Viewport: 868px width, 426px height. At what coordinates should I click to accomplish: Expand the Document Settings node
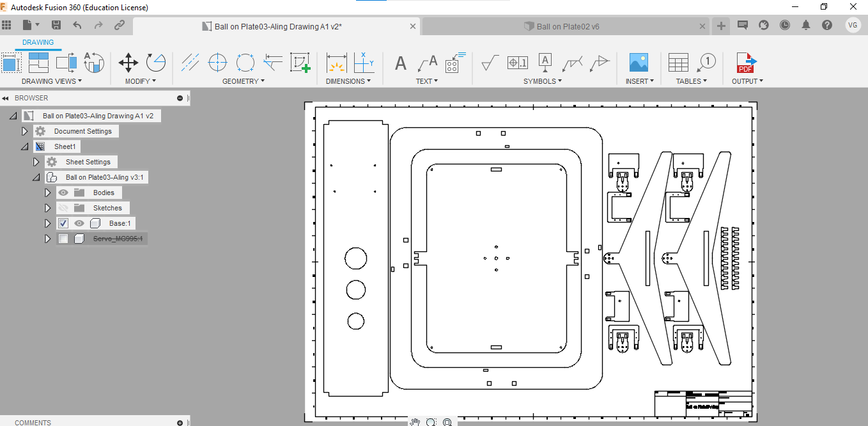pos(24,131)
